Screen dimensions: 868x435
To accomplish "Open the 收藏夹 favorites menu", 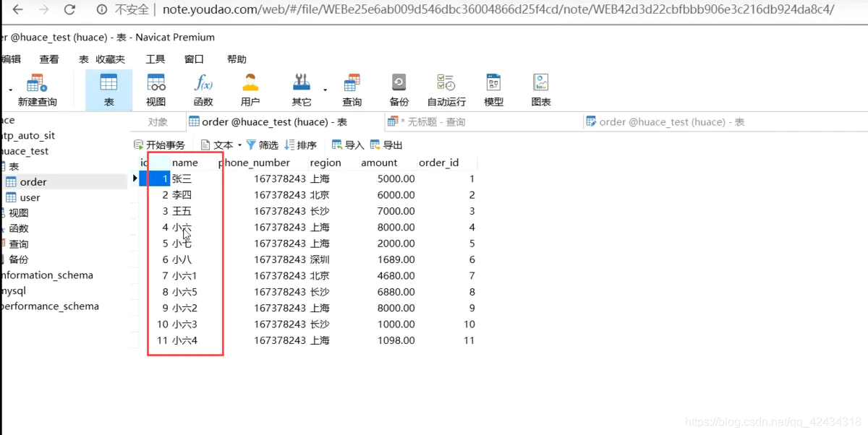I will (111, 59).
